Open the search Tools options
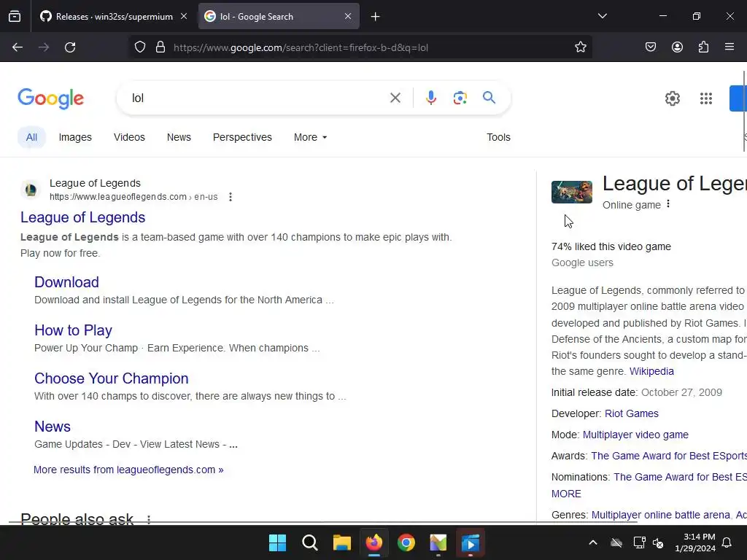Viewport: 747px width, 560px height. [498, 137]
